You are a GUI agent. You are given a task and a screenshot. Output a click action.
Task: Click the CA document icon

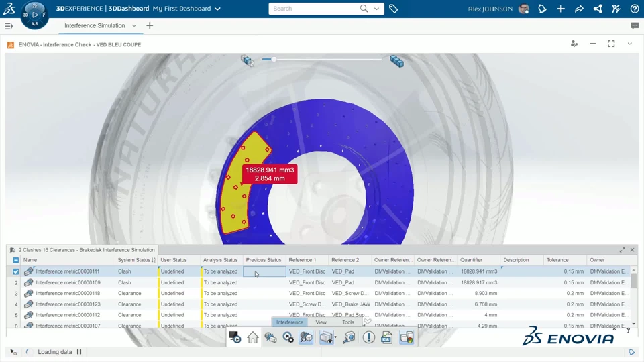point(386,337)
